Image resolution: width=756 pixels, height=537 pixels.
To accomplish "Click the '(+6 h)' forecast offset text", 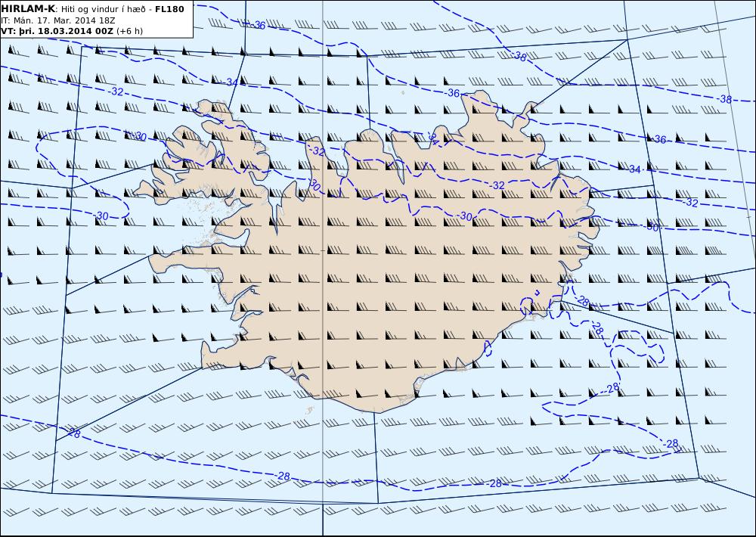I will click(x=130, y=31).
